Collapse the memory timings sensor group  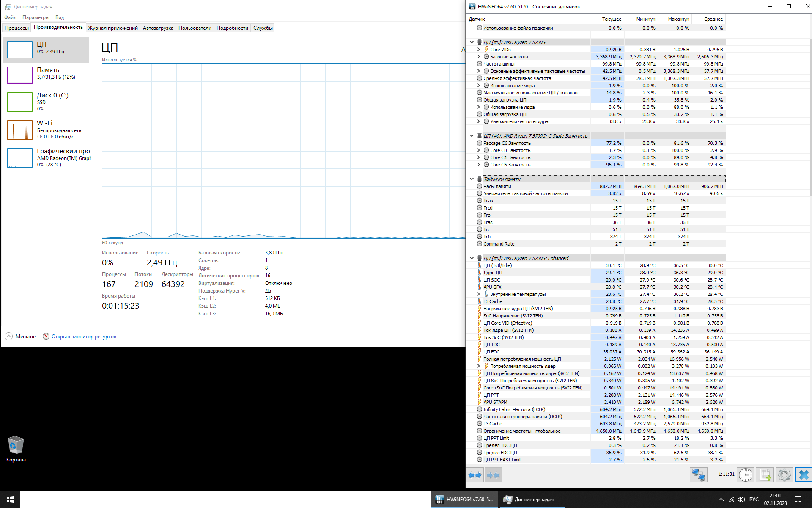pyautogui.click(x=472, y=179)
